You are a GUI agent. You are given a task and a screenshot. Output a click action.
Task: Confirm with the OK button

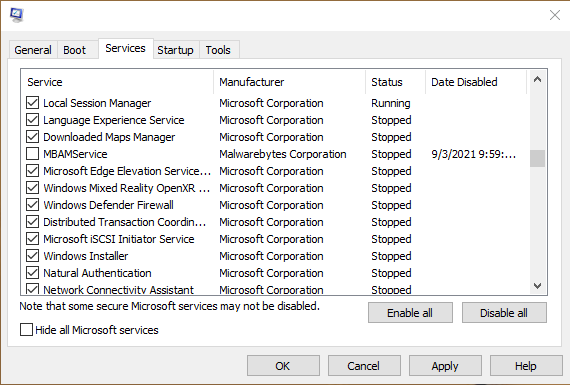[x=283, y=366]
